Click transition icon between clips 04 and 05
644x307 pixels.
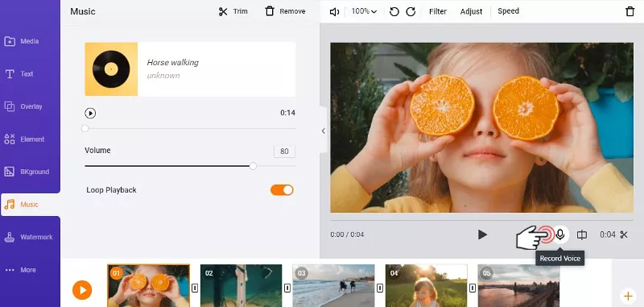473,288
